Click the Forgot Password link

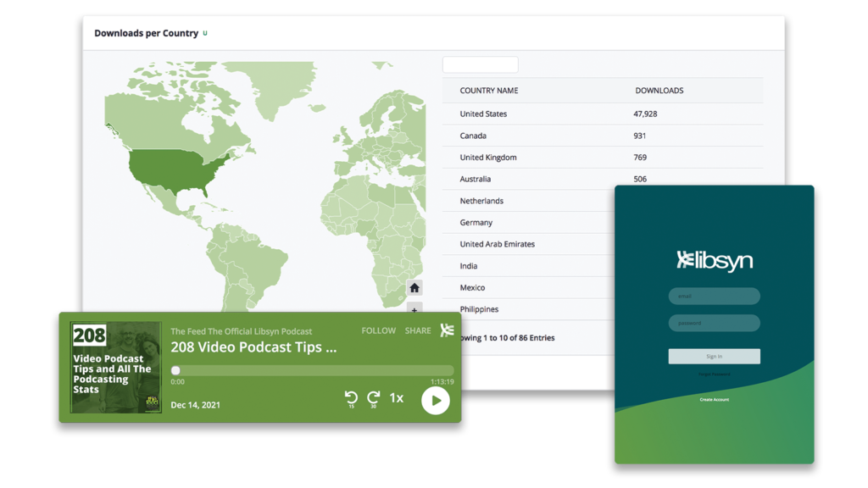[x=714, y=374]
